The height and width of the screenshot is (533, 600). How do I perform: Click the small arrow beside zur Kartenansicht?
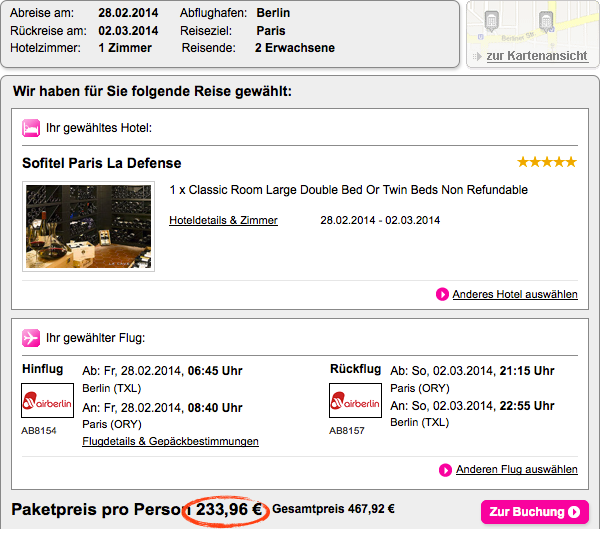pos(477,57)
